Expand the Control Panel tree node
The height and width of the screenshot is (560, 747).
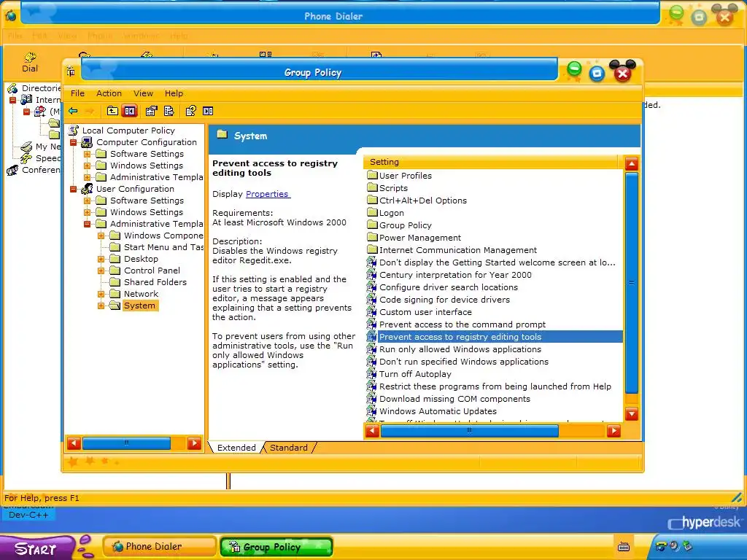pos(101,271)
